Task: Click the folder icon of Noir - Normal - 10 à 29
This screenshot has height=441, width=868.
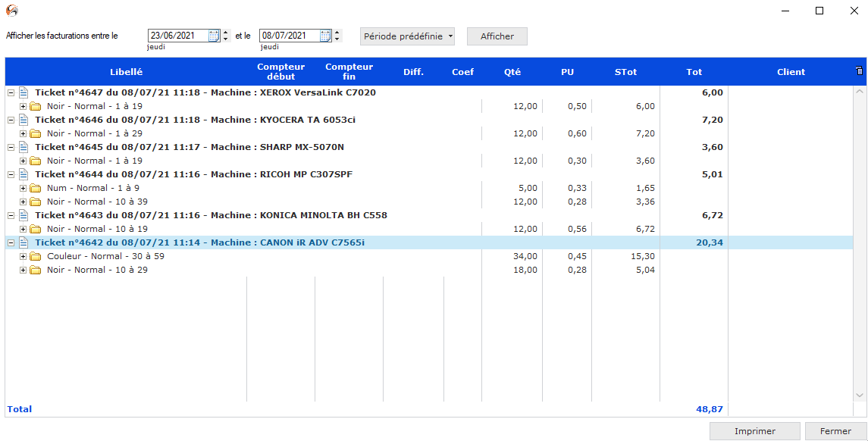Action: pyautogui.click(x=36, y=270)
